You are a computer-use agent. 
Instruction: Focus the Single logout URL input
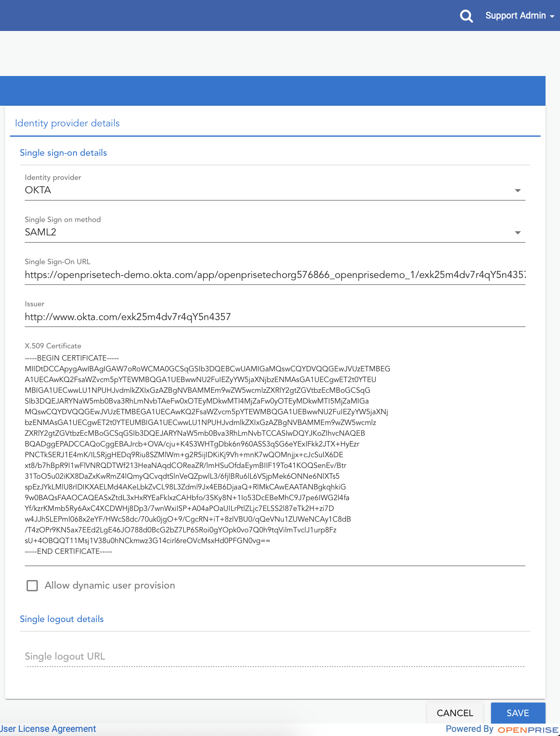coord(275,656)
